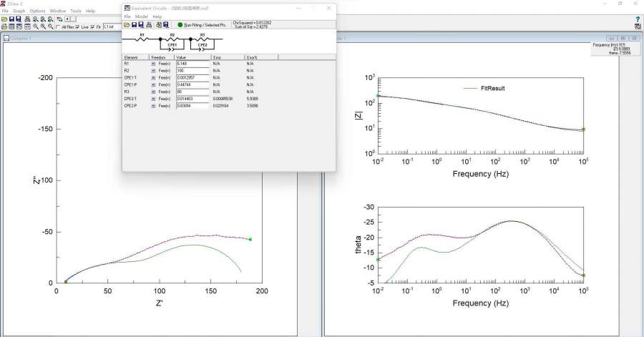Screen dimensions: 644x337
Task: Click the first save disk icon in Equivalent Circuits toolbar
Action: 135,24
